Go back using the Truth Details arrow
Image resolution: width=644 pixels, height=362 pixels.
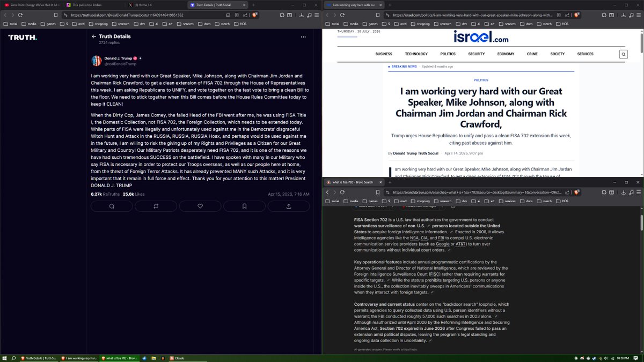coord(94,36)
